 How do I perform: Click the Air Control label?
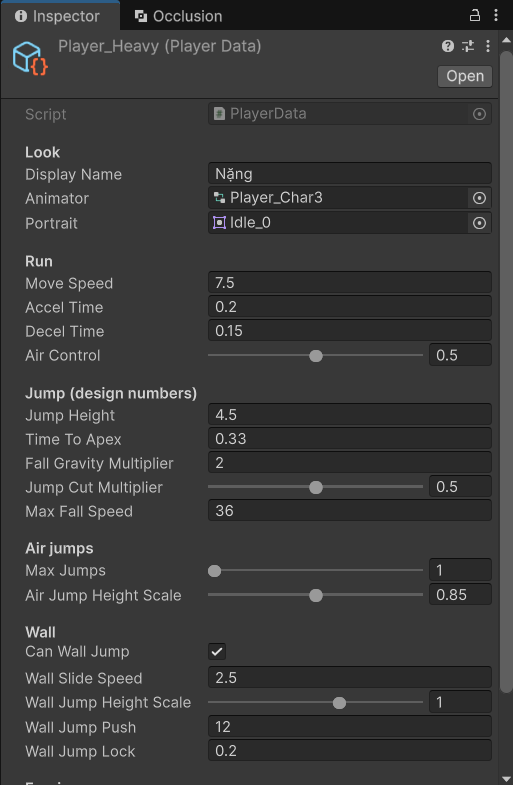tap(63, 355)
